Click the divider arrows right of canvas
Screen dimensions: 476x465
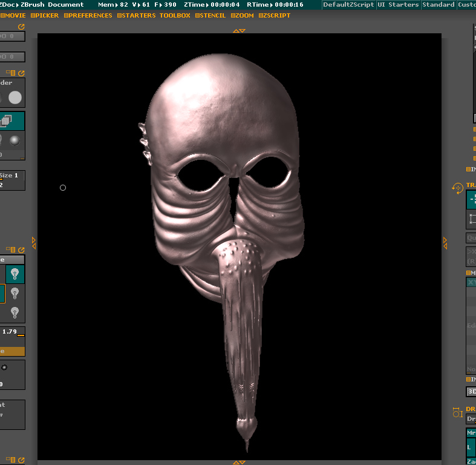(445, 243)
